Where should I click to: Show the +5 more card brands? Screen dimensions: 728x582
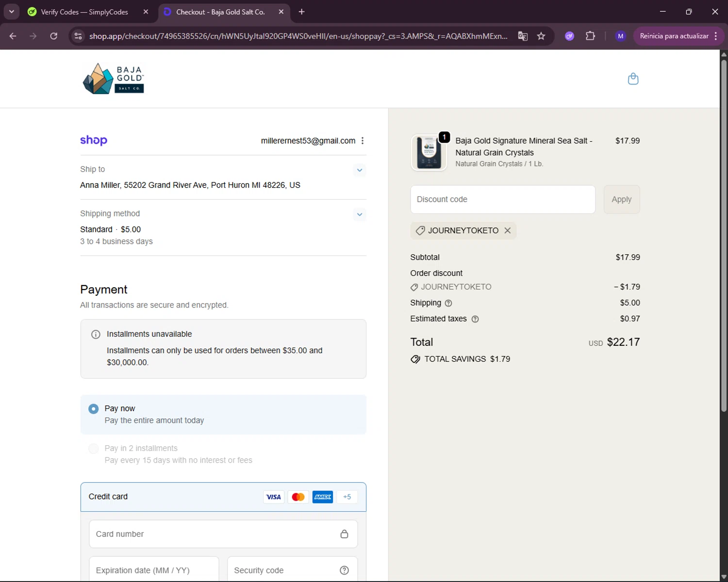click(x=347, y=497)
